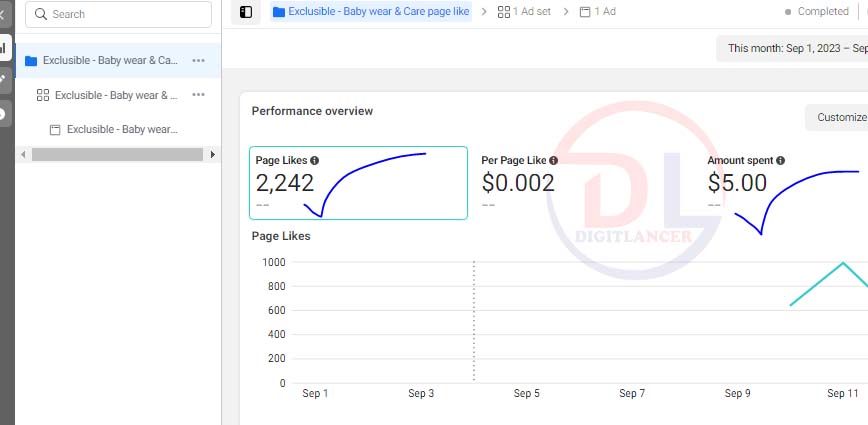868x425 pixels.
Task: Click the Completed status label
Action: [823, 12]
